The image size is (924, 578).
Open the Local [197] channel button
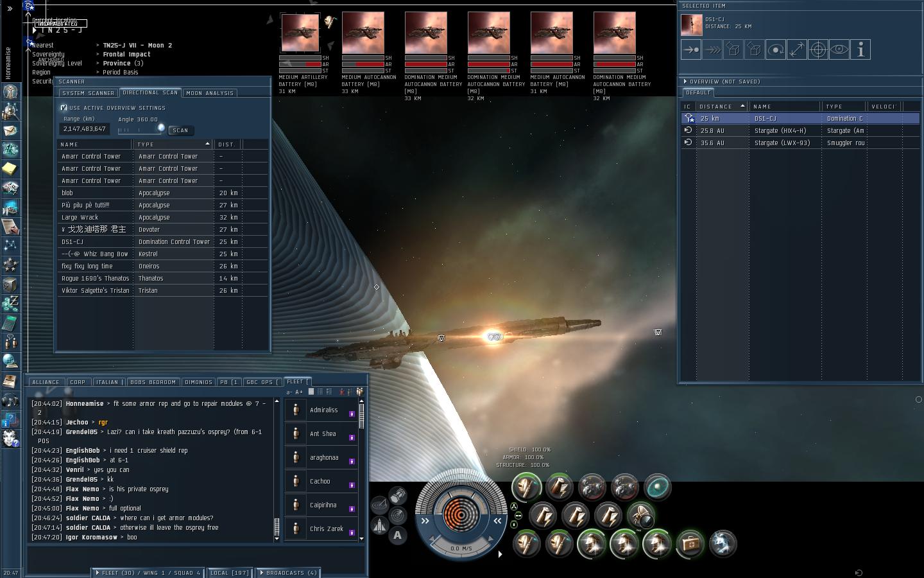tap(229, 573)
